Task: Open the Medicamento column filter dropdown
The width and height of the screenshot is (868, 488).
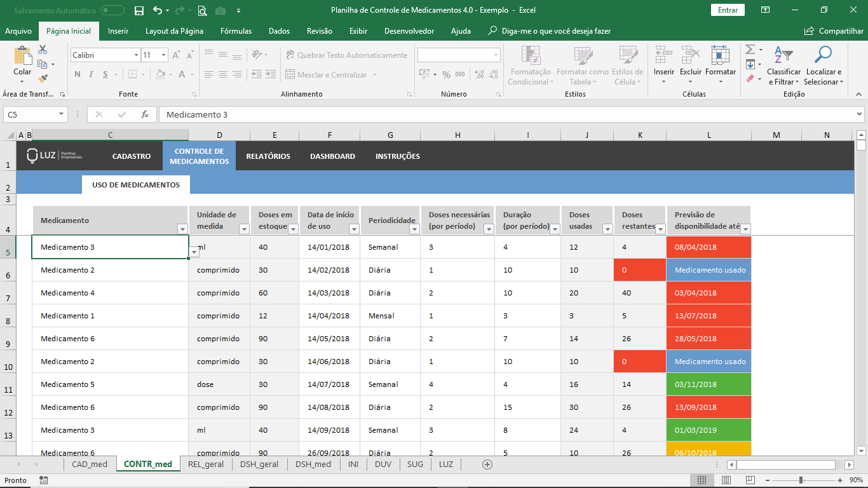Action: tap(182, 229)
